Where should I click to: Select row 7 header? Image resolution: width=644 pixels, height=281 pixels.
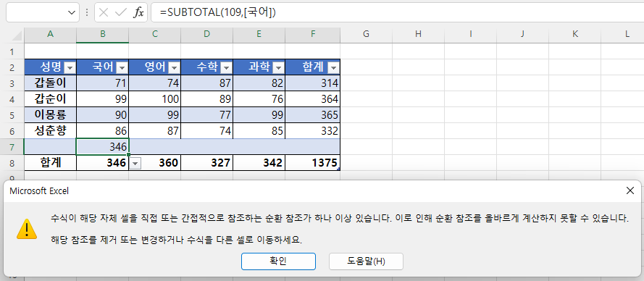coord(12,147)
